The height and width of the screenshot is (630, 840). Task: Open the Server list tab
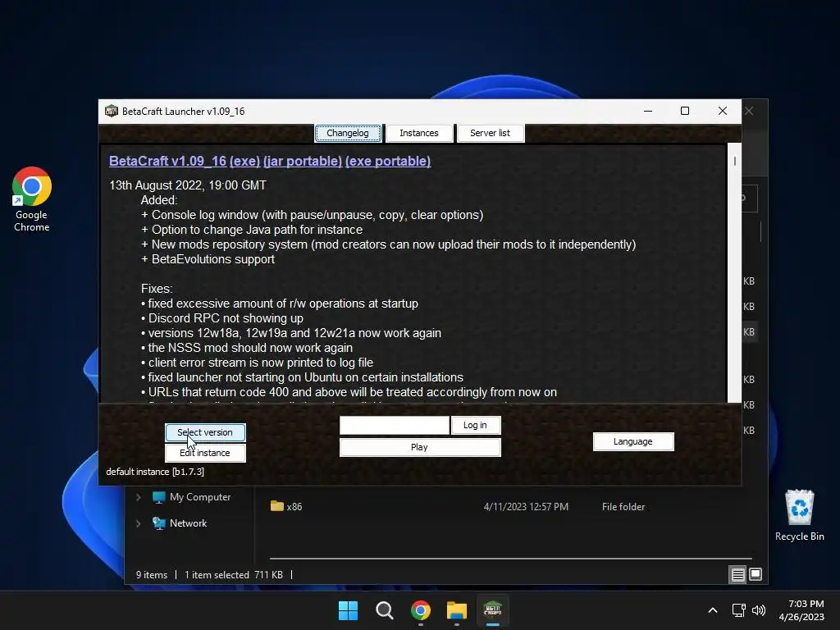tap(491, 133)
